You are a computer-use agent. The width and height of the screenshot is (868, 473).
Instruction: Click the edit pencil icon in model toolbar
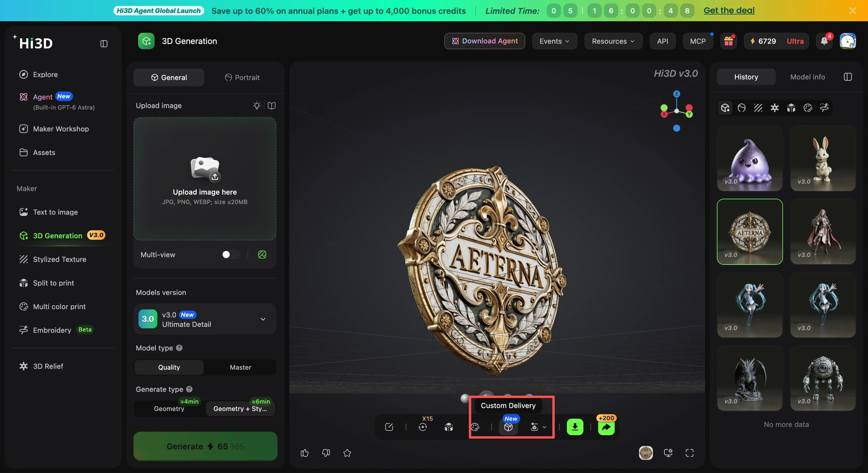pos(389,427)
